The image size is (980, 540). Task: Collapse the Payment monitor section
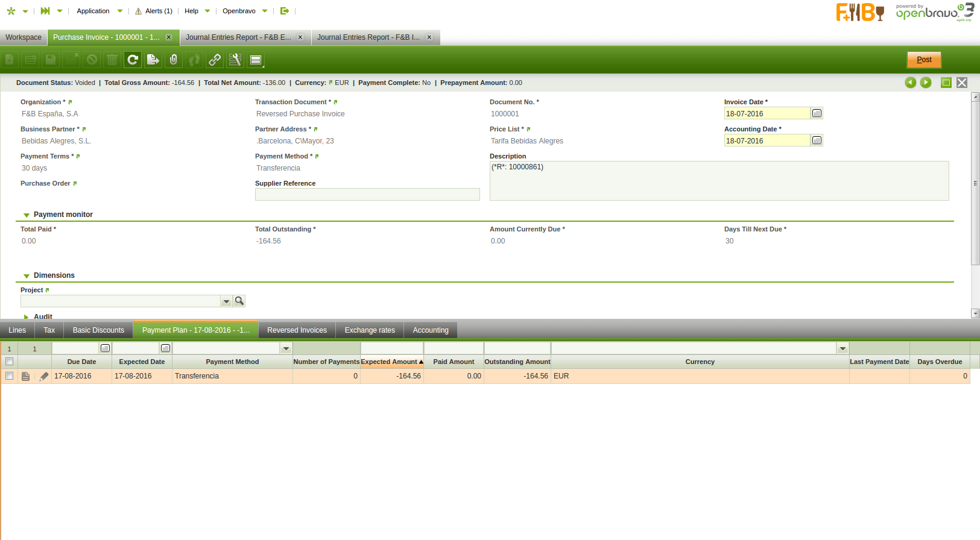click(27, 215)
